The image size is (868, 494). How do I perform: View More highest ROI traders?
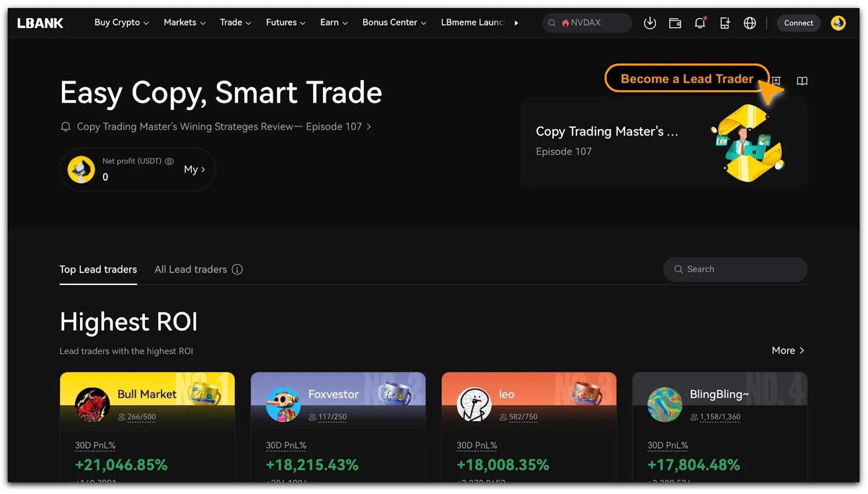(788, 350)
